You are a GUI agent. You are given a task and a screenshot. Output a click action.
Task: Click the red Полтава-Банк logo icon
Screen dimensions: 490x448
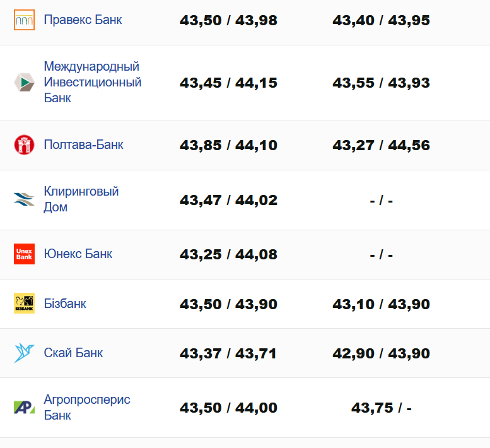pos(24,145)
